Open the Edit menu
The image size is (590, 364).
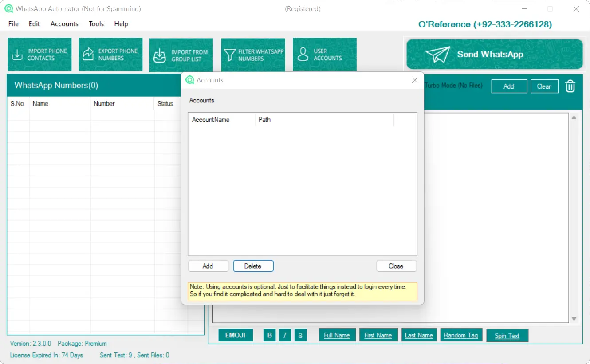(35, 24)
